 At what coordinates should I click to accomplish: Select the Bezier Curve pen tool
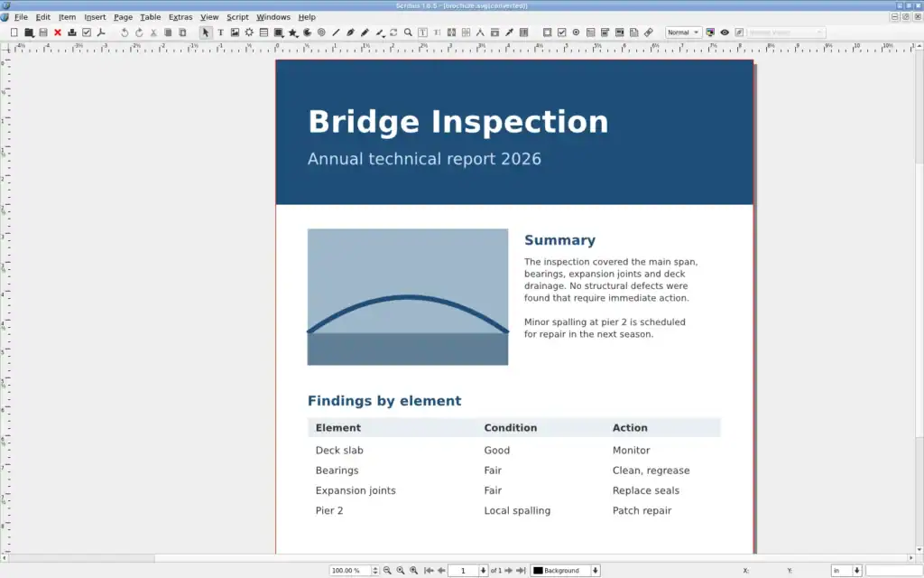pos(351,33)
